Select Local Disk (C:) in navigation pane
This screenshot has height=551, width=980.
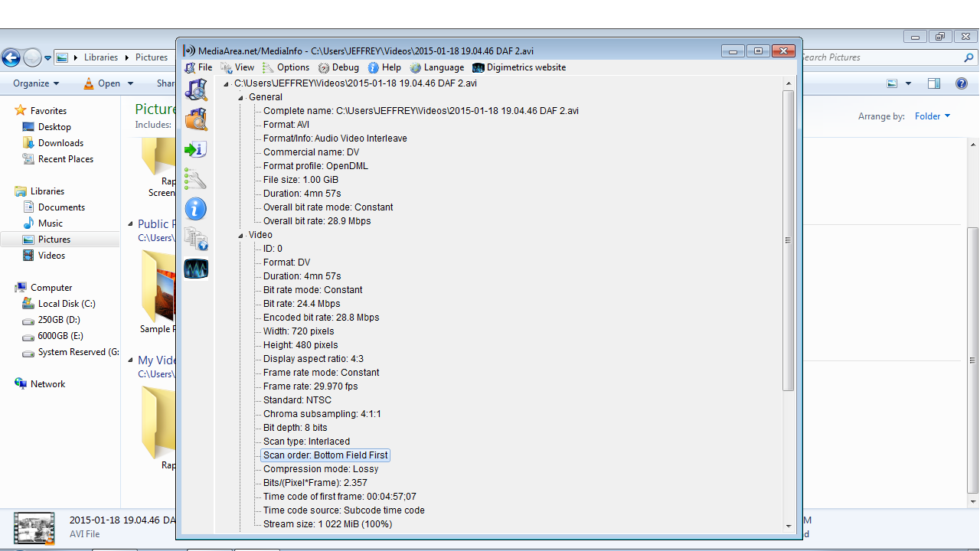67,304
